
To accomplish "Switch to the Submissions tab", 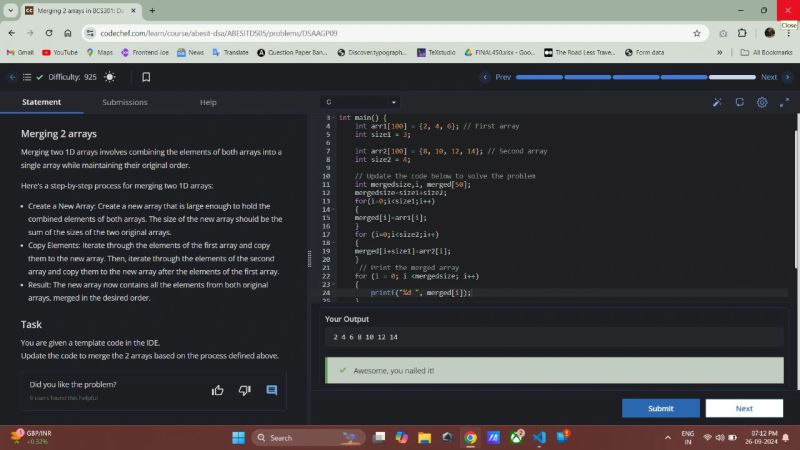I will pyautogui.click(x=124, y=102).
